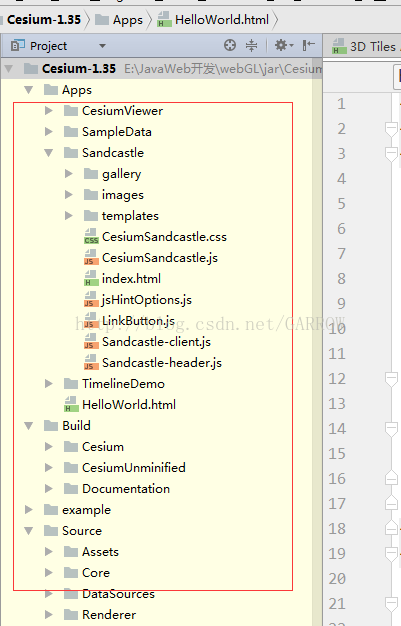Click the Source folder icon

[51, 531]
